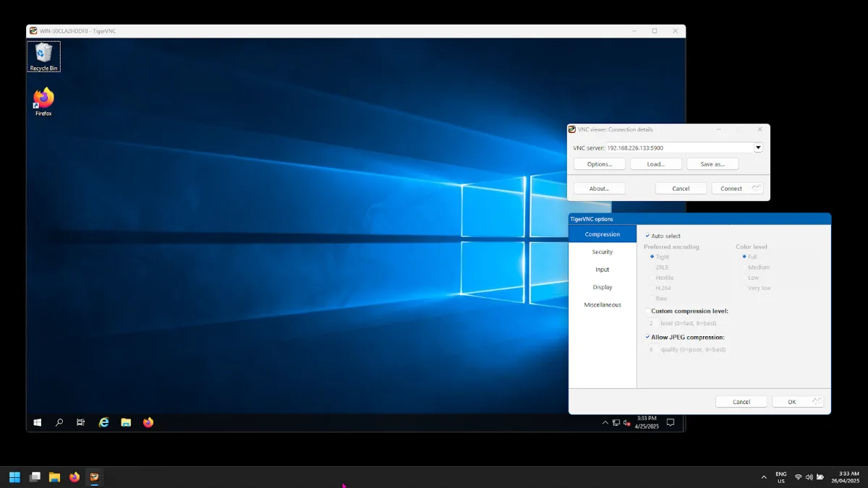Click the Firefox icon in the remote taskbar
Screen dimensions: 868x488
(148, 422)
